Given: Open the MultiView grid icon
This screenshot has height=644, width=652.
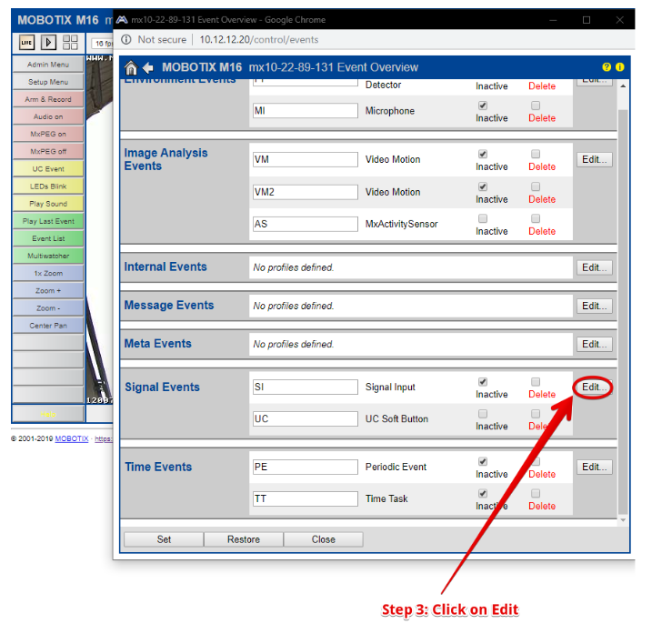Looking at the screenshot, I should 70,43.
